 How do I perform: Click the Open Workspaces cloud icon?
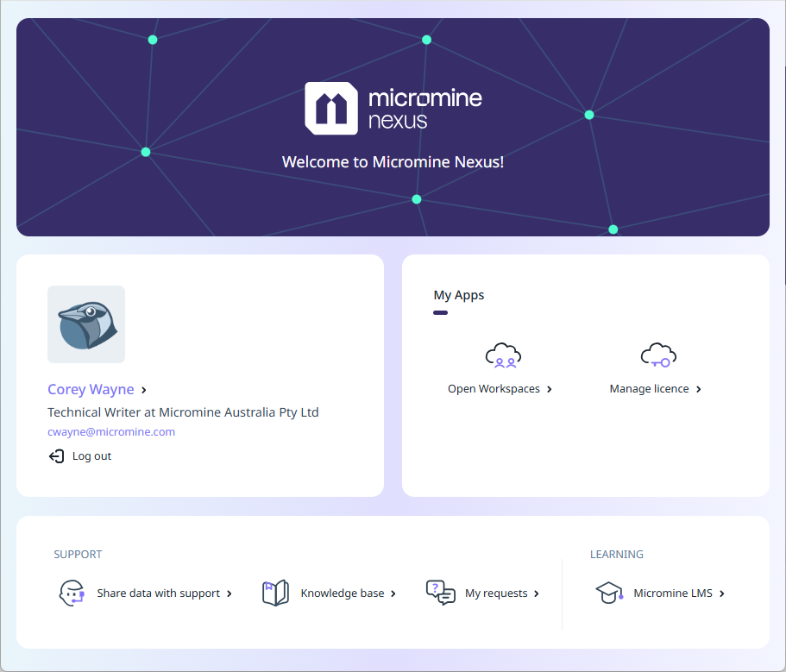pyautogui.click(x=503, y=355)
